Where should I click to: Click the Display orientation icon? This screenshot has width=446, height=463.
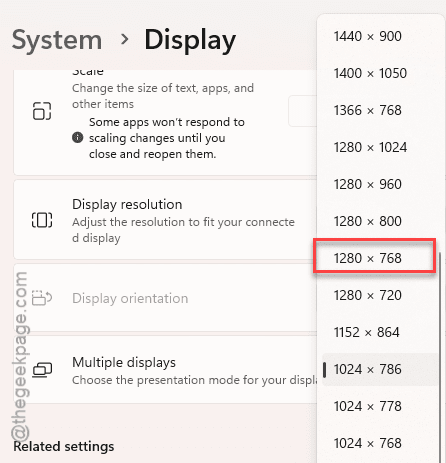coord(42,298)
